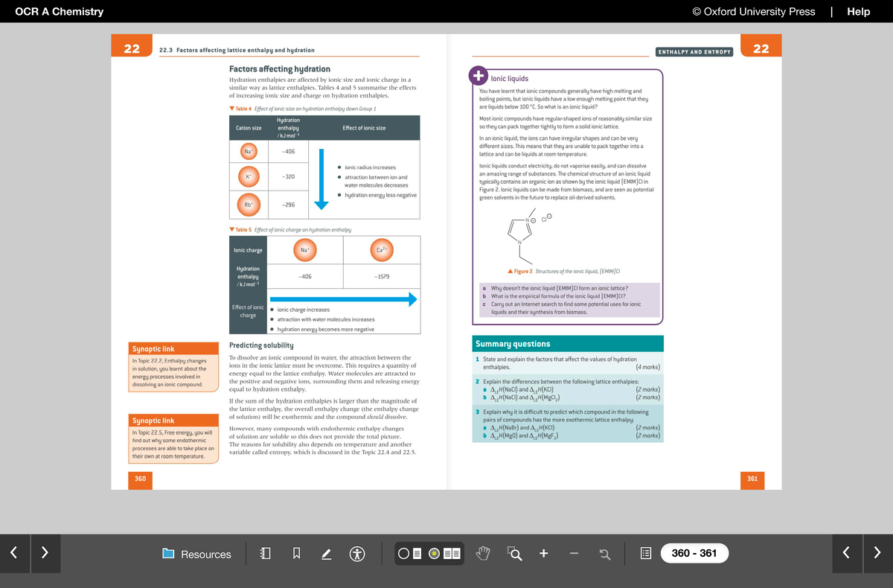Go to previous page using bottom-left arrow

tap(14, 552)
